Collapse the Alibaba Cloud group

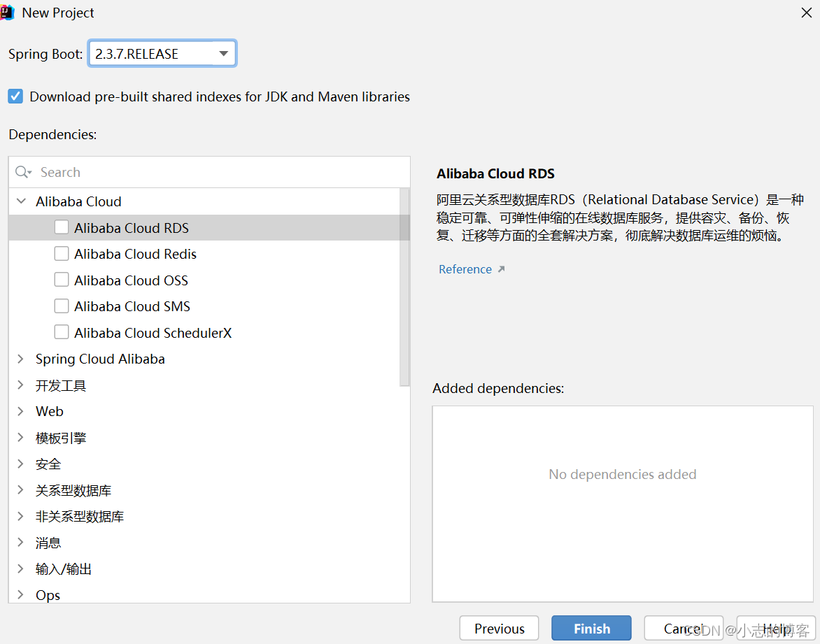(x=22, y=201)
